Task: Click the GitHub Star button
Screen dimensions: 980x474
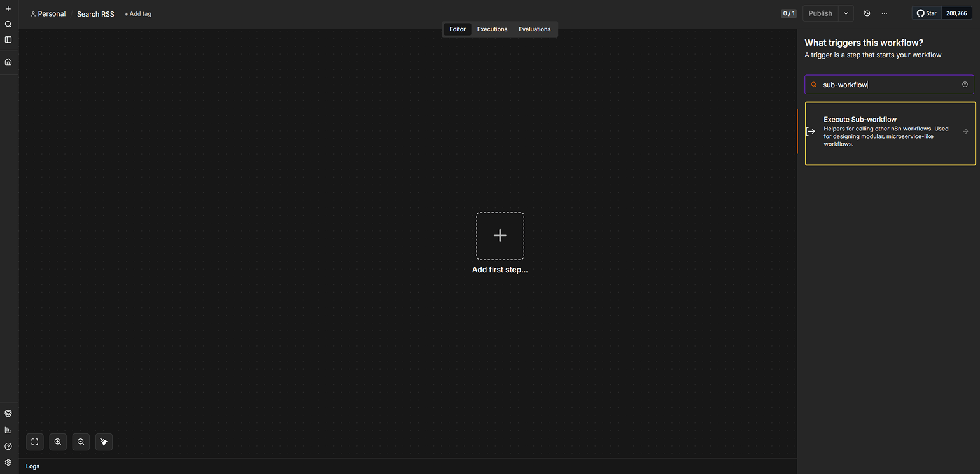Action: (927, 13)
